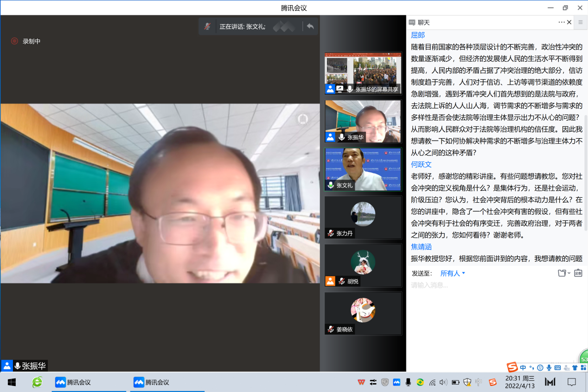Click sender name 焦靖涵 in chat
Screen dimensions: 588x392
(421, 247)
